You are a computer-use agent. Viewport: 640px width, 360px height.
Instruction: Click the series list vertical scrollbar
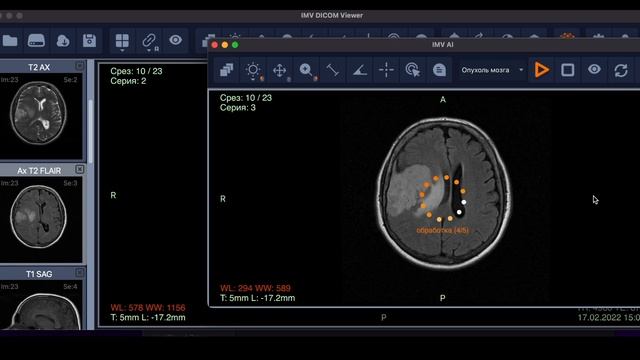[x=90, y=131]
